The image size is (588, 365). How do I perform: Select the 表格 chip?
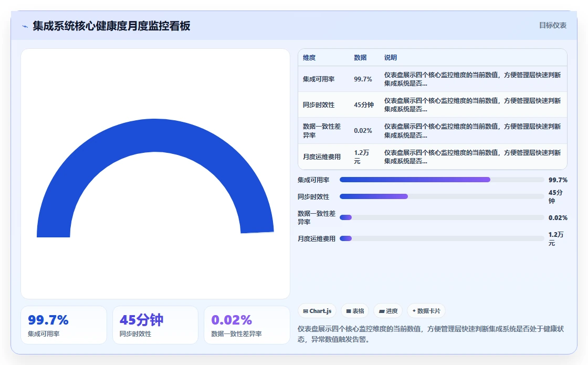355,311
